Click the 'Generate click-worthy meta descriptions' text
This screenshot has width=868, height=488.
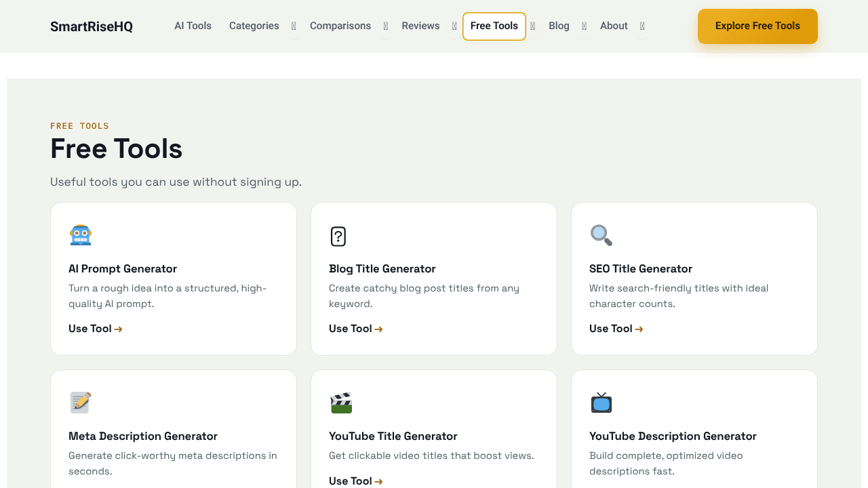point(173,464)
